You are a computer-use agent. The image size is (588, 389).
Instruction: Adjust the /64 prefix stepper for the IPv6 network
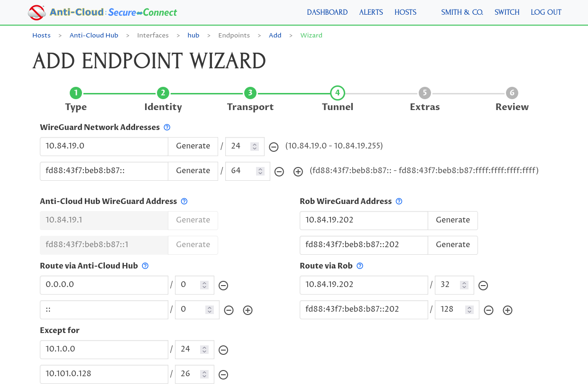[x=260, y=171]
